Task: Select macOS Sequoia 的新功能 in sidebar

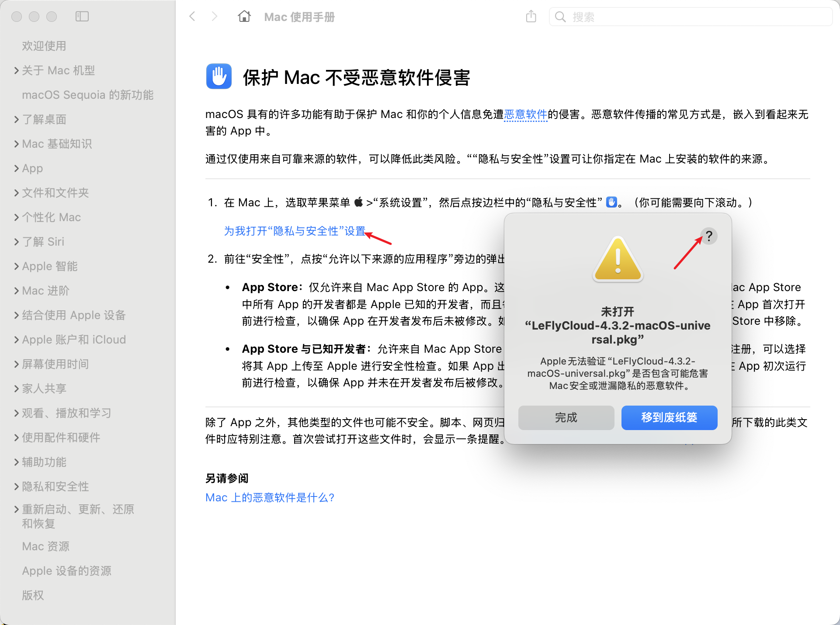Action: click(x=88, y=95)
